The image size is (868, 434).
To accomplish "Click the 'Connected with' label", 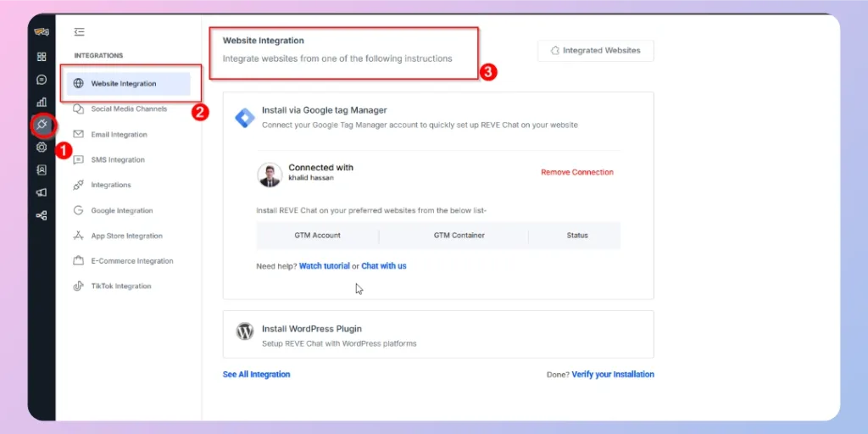I will coord(320,167).
